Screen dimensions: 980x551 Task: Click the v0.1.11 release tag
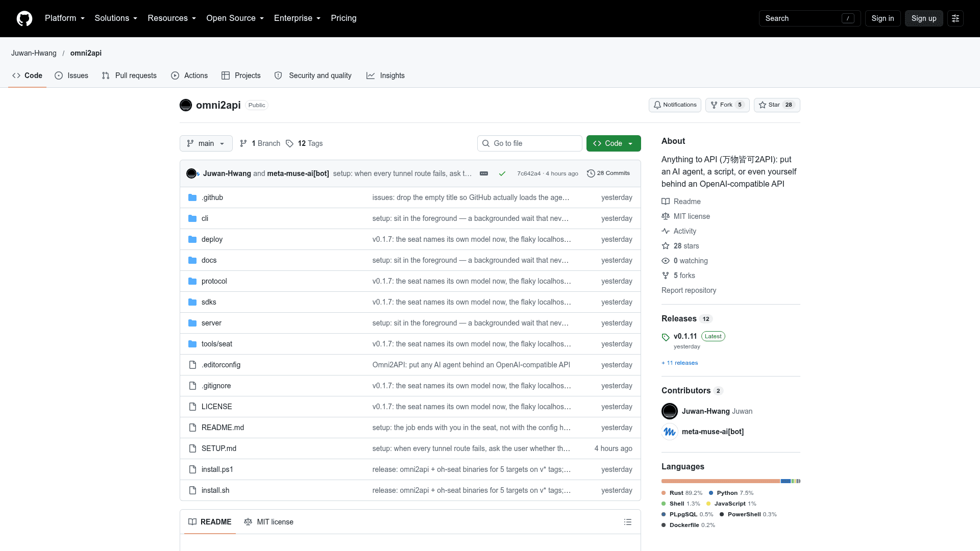tap(685, 336)
